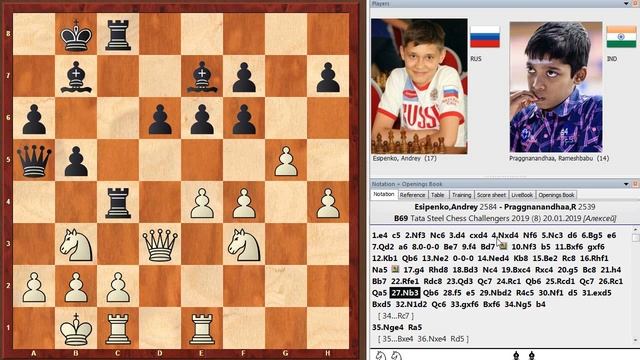Open the Table tab

click(438, 195)
